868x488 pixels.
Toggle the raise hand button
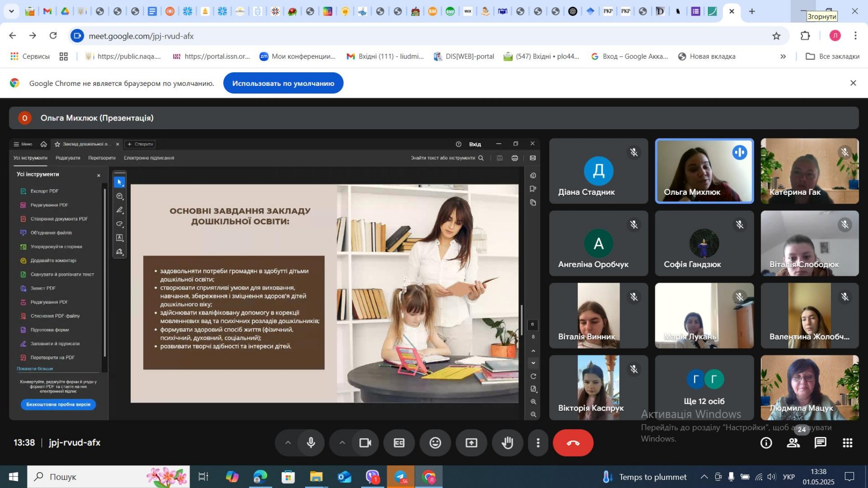tap(507, 443)
